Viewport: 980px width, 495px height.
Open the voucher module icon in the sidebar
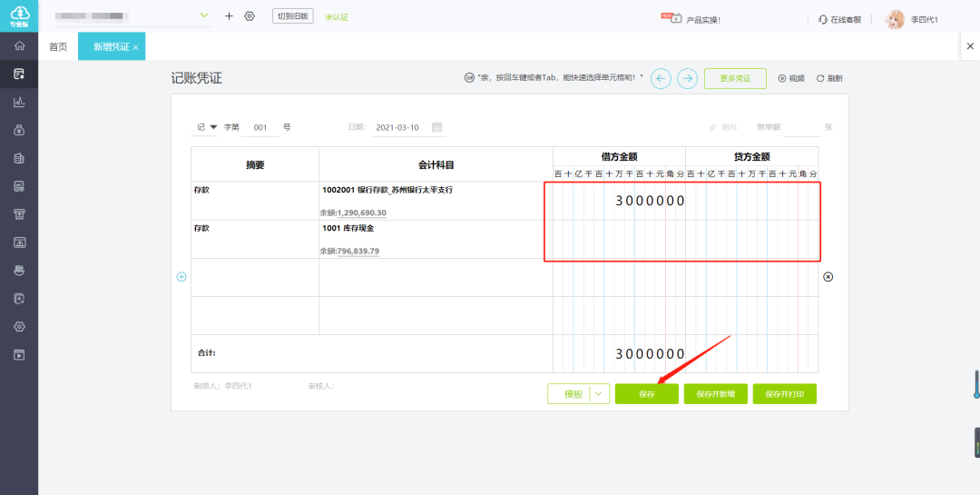[19, 74]
